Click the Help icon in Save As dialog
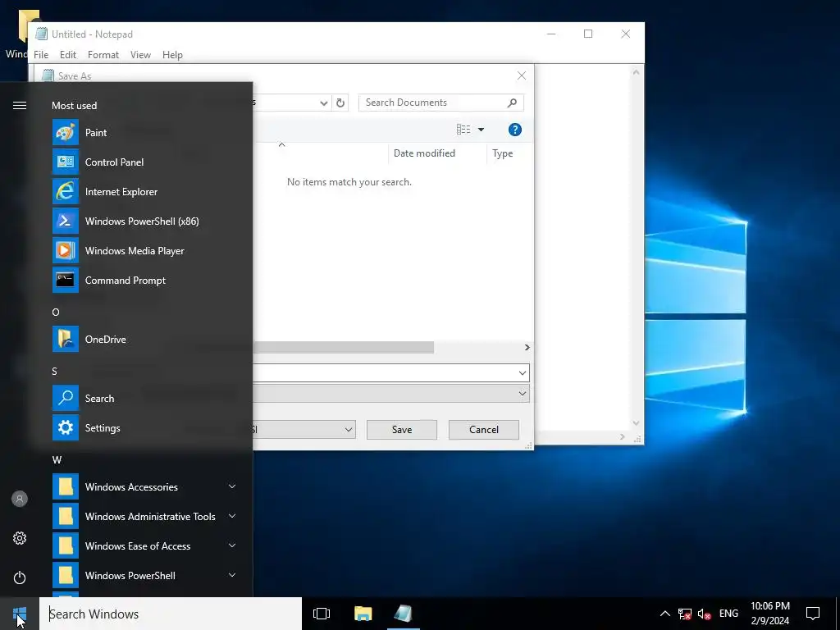 point(515,129)
